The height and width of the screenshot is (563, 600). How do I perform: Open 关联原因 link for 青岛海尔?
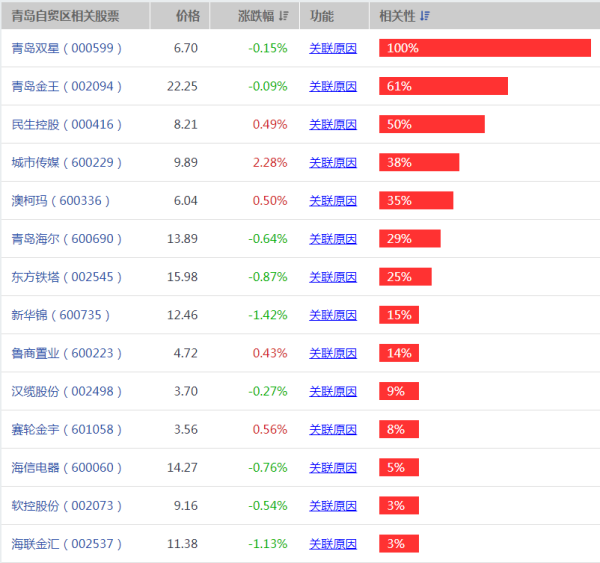coord(333,239)
